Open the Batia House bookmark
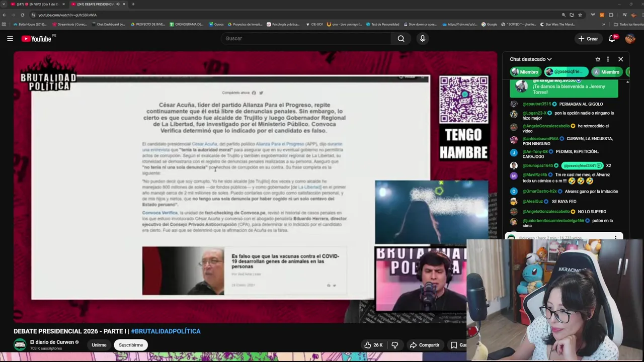 [30, 24]
